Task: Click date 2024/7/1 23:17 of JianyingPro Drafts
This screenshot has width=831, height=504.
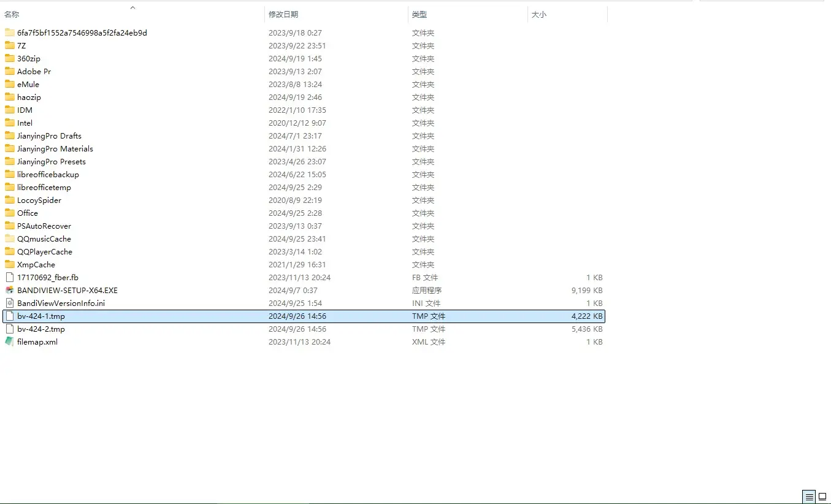Action: 295,136
